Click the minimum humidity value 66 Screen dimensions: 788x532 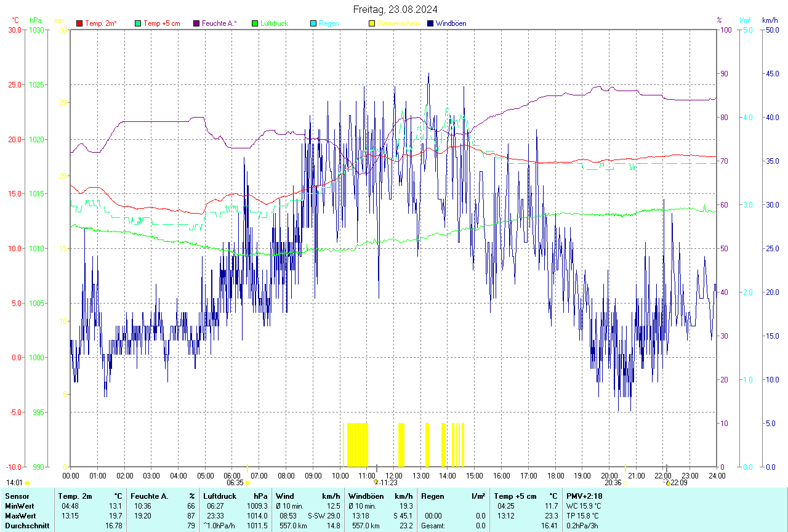(x=191, y=506)
